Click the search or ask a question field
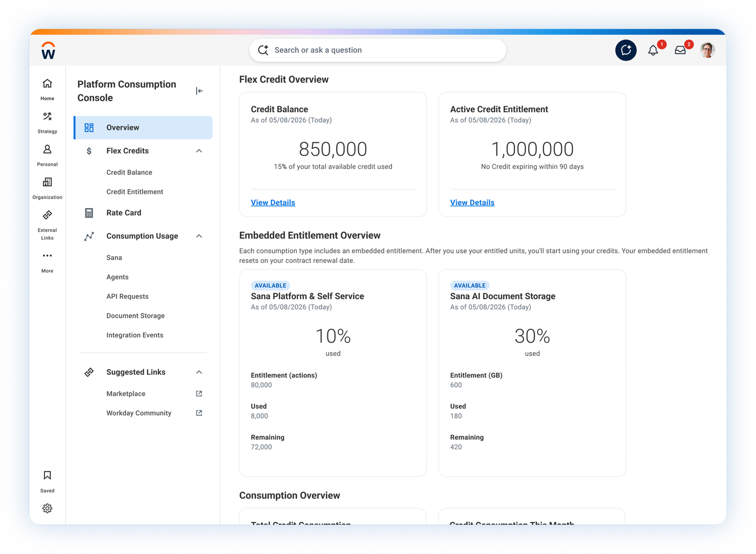 378,50
